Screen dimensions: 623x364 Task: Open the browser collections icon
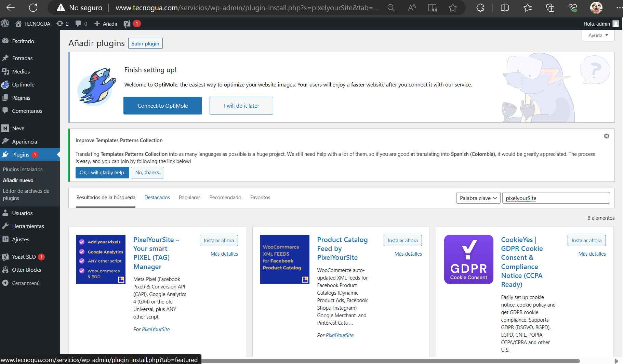550,8
